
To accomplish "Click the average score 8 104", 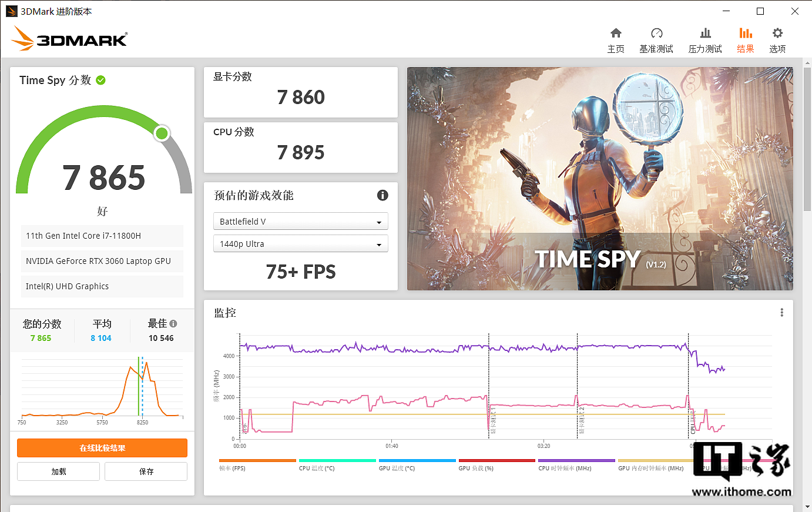I will click(101, 338).
